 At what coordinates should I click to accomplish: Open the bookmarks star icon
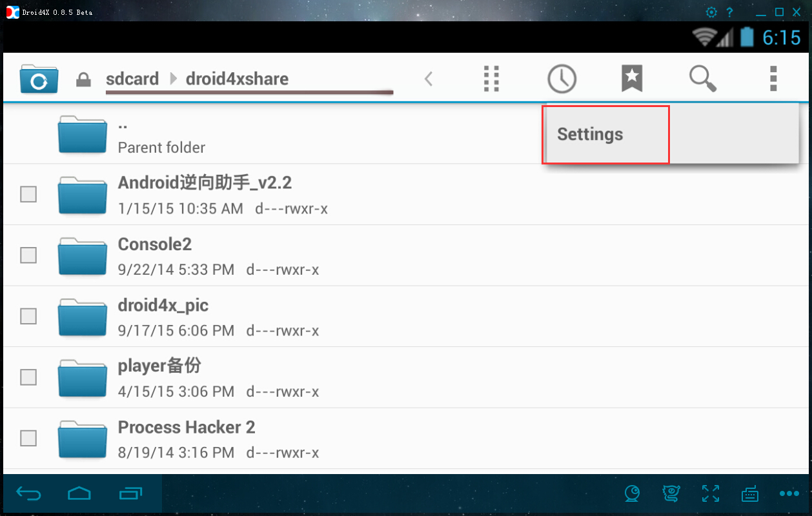(x=632, y=79)
